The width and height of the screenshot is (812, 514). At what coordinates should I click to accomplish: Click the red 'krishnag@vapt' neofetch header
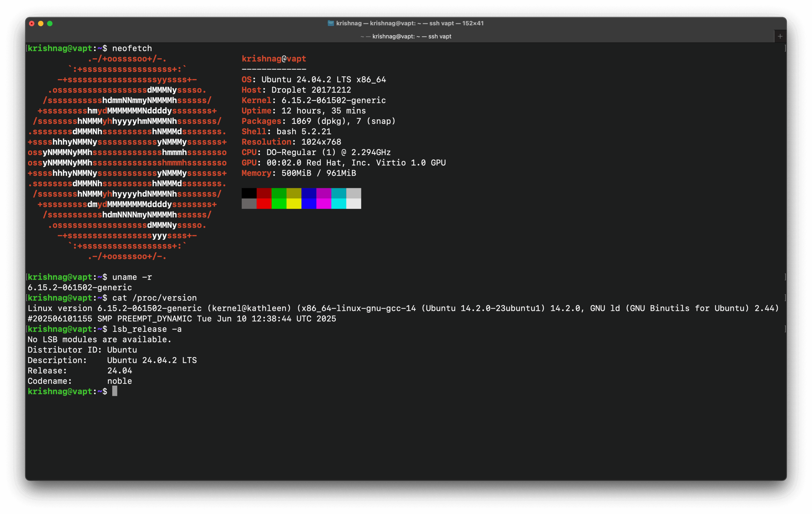(x=274, y=59)
